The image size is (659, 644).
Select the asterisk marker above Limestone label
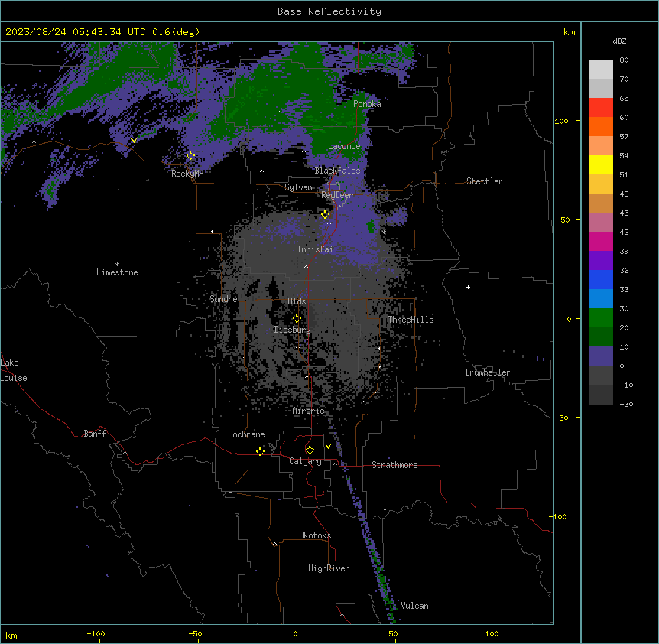click(117, 265)
